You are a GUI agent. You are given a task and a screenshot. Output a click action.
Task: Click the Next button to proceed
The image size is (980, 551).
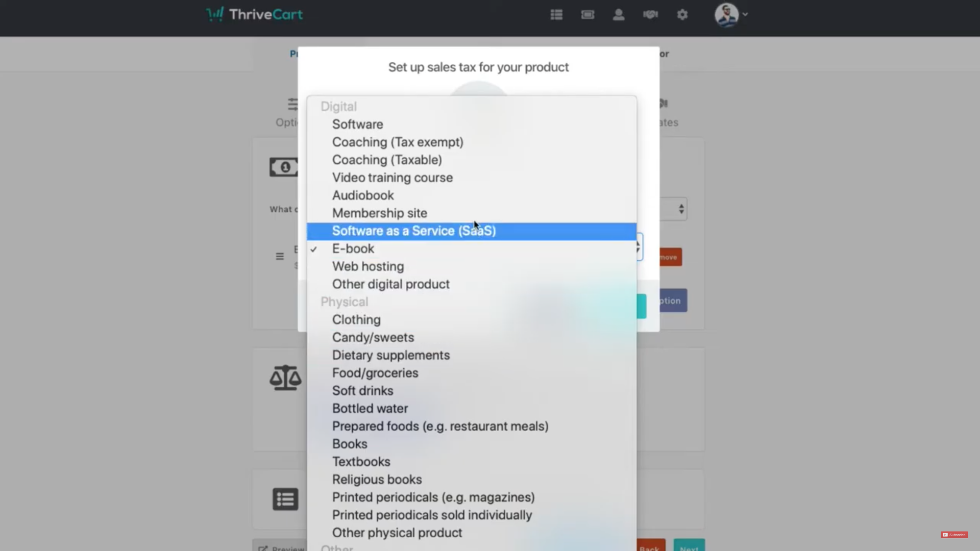[x=690, y=547]
